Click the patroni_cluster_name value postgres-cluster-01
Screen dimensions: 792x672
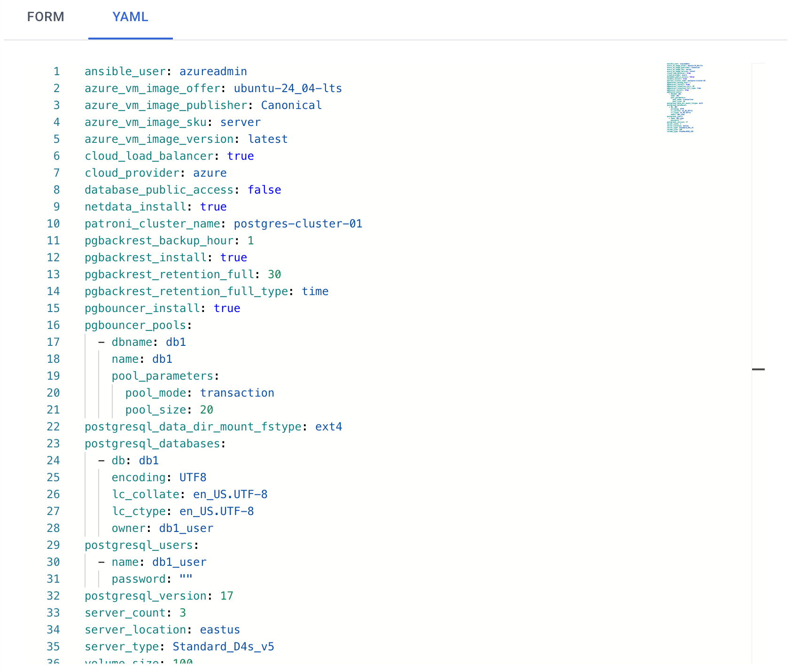(x=298, y=224)
